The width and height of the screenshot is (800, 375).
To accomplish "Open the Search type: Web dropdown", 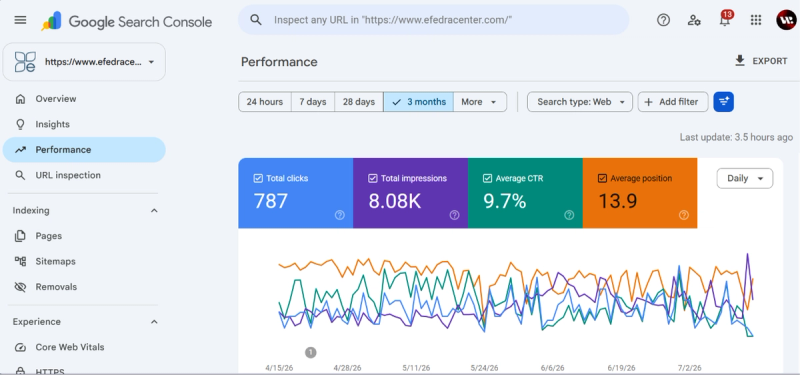I will coord(580,102).
